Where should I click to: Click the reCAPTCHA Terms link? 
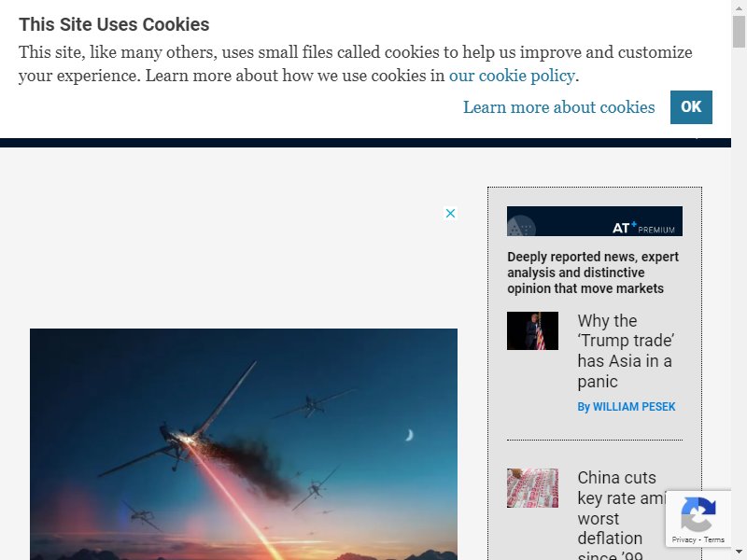point(714,539)
